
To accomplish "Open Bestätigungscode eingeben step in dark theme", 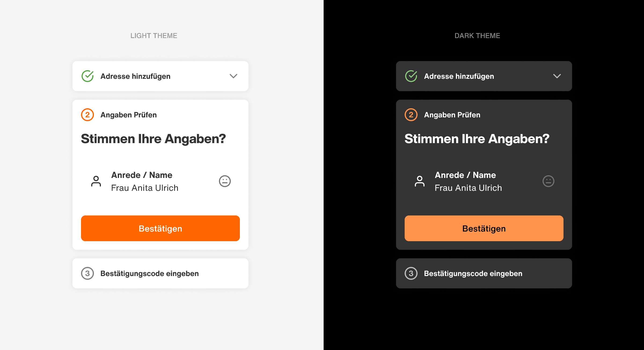I will pos(473,273).
